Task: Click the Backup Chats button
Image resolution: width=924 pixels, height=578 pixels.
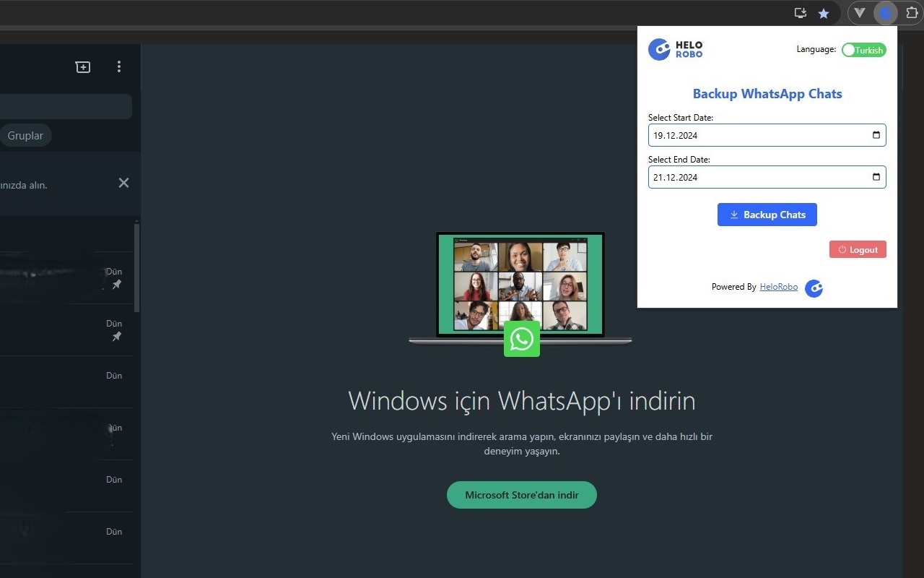Action: (767, 215)
